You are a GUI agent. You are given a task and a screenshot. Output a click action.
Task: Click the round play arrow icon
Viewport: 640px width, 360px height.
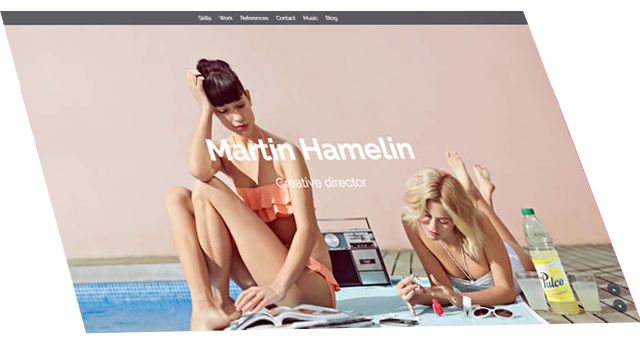[613, 289]
